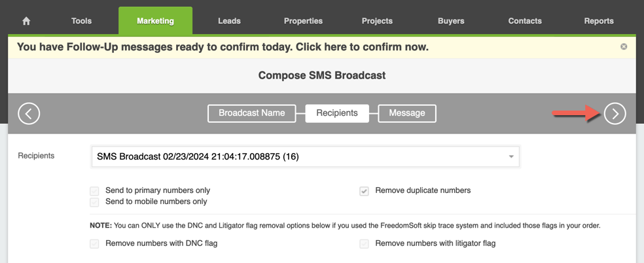Open the Marketing tab

(x=155, y=20)
